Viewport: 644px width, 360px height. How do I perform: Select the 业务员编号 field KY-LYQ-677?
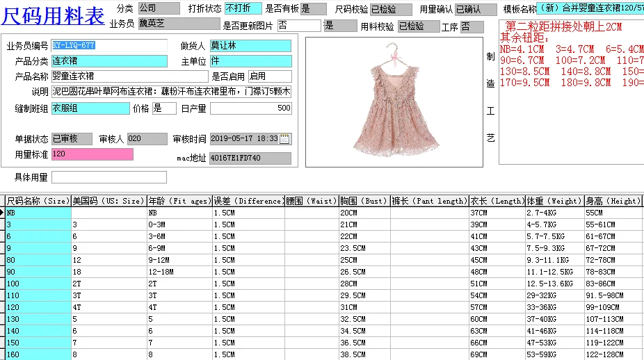click(x=109, y=45)
